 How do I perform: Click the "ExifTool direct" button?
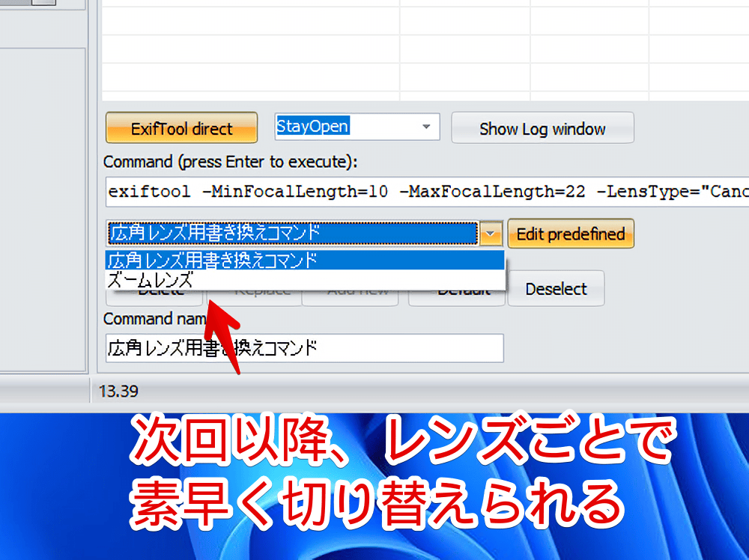click(x=181, y=127)
